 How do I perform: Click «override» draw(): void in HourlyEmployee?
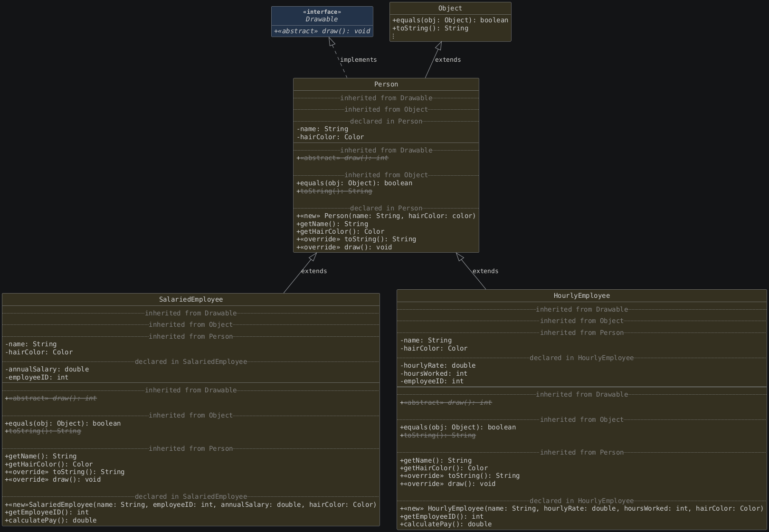(448, 484)
